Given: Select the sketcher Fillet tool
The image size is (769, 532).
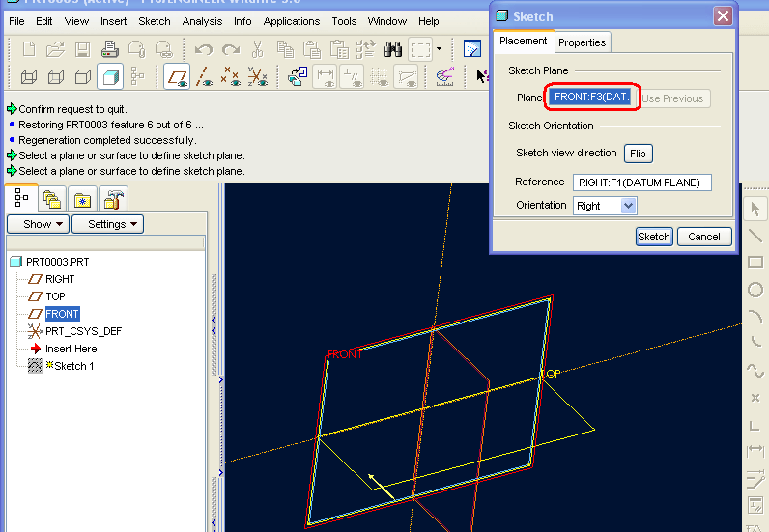Looking at the screenshot, I should click(x=755, y=340).
